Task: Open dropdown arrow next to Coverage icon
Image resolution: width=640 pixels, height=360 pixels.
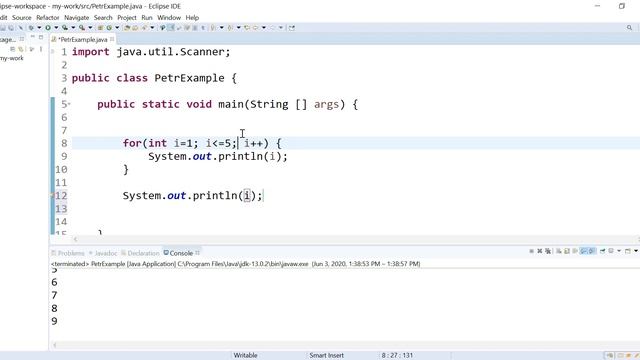Action: click(x=73, y=28)
